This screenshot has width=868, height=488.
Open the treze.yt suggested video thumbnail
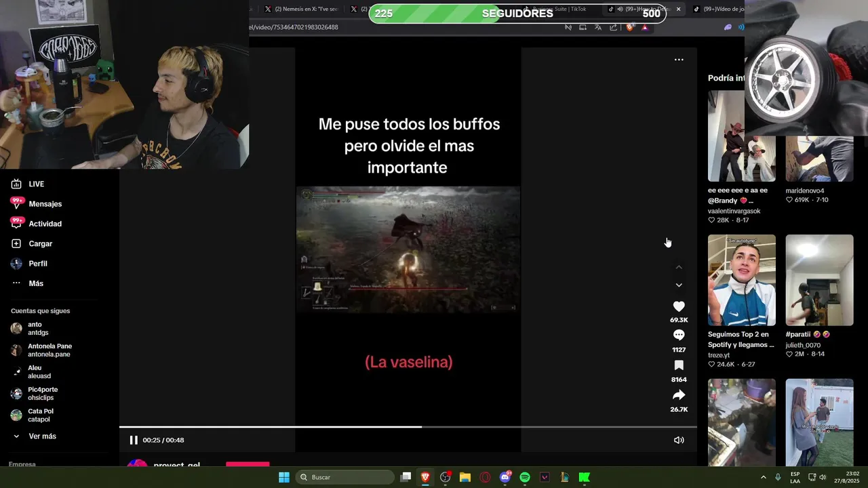coord(742,280)
